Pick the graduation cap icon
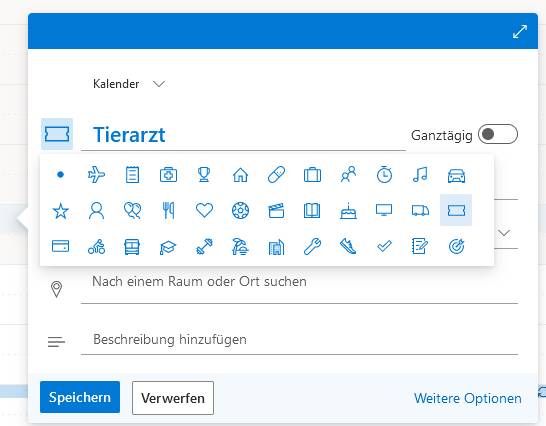 [x=168, y=247]
